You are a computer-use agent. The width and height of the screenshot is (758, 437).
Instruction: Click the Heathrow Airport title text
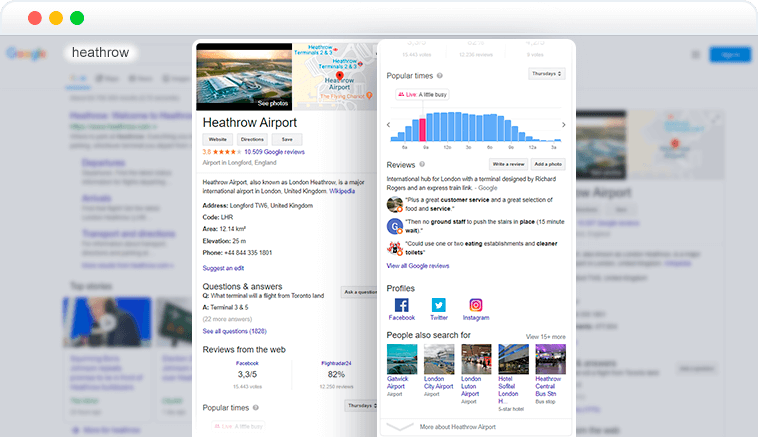coord(250,123)
